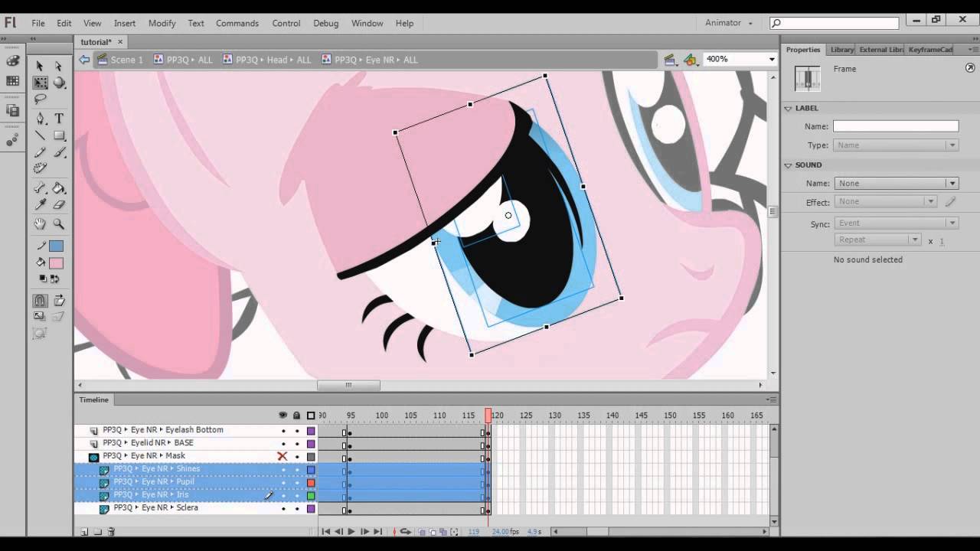Open the Repeat dropdown
The image size is (980, 551).
tap(877, 240)
